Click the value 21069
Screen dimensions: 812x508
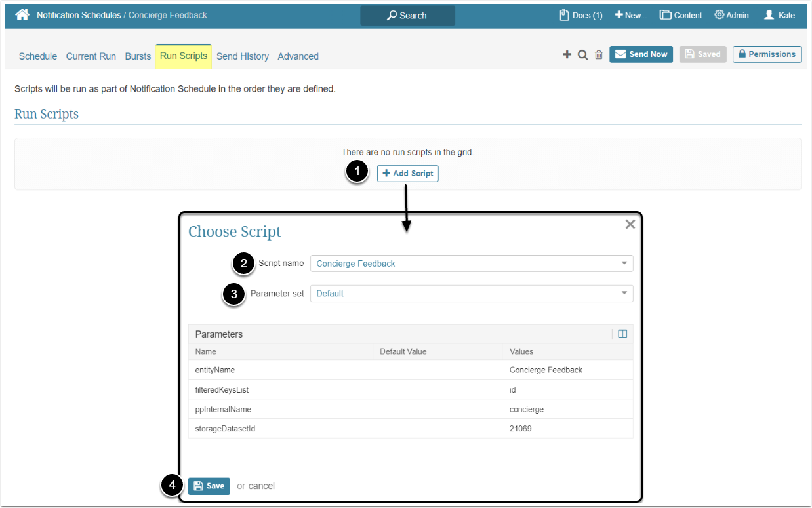point(521,429)
